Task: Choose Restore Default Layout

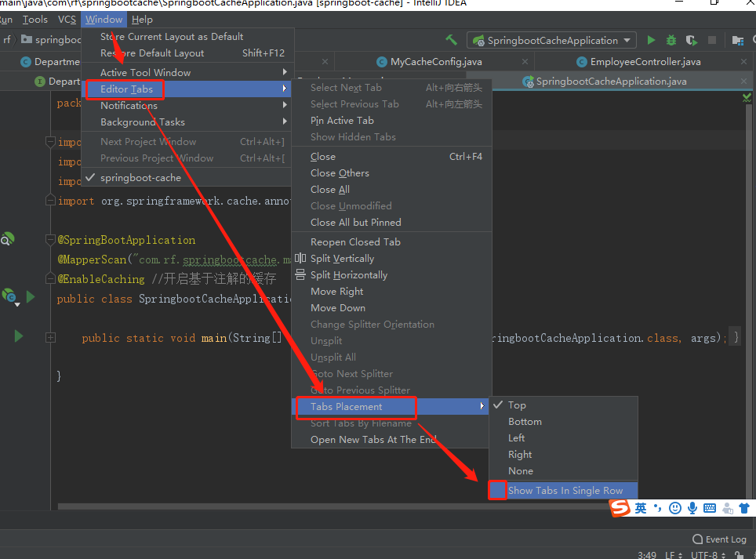Action: (186, 53)
